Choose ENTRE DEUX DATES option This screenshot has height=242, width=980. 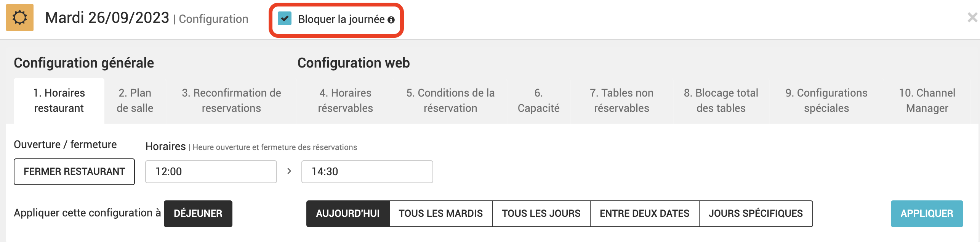tap(645, 214)
